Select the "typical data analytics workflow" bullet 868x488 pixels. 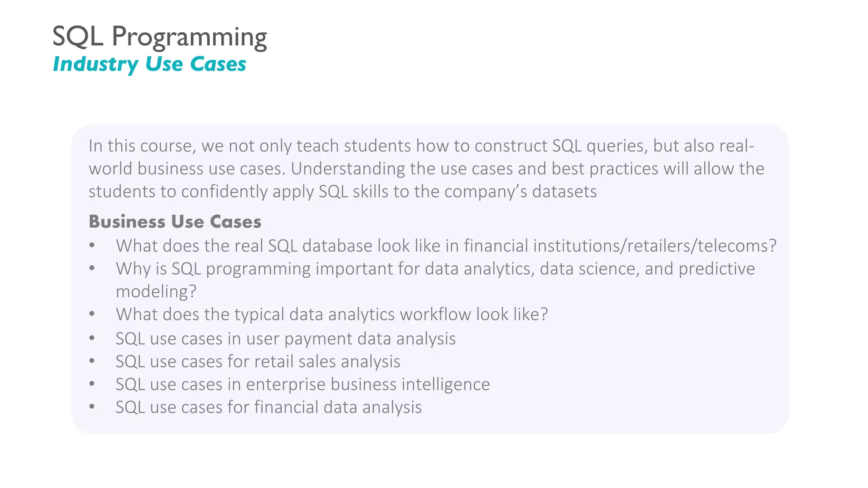331,314
